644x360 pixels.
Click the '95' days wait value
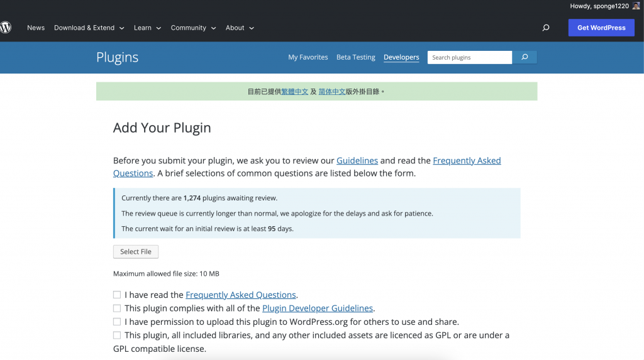click(x=272, y=229)
